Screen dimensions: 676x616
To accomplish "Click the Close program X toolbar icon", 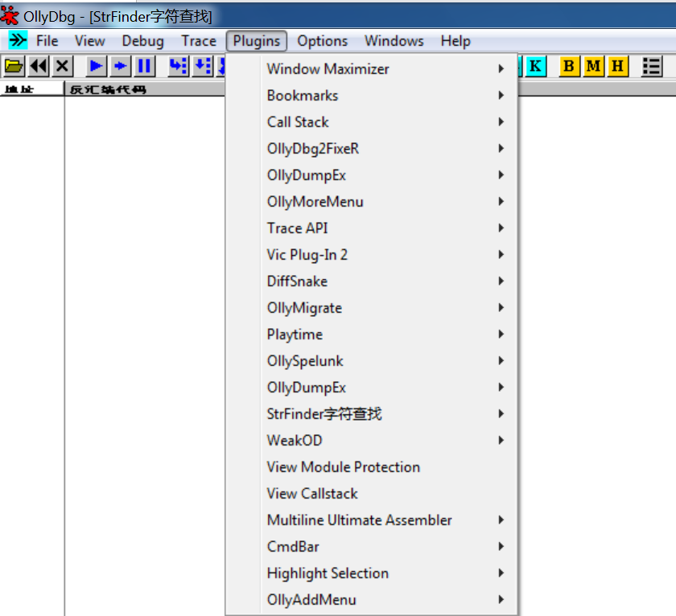I will [x=63, y=66].
